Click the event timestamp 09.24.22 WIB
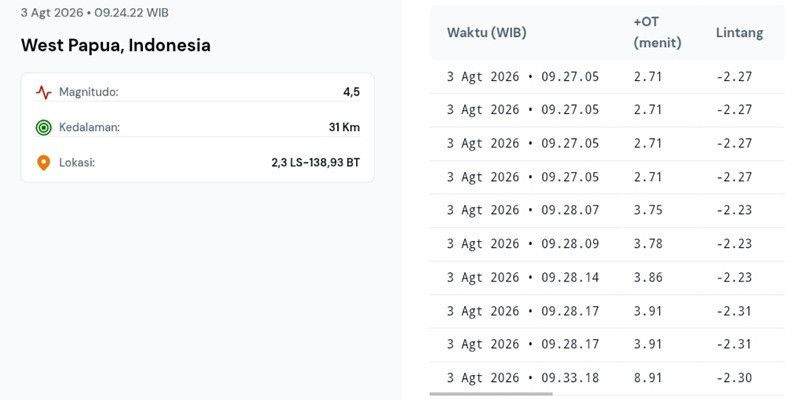The width and height of the screenshot is (800, 400). tap(131, 13)
